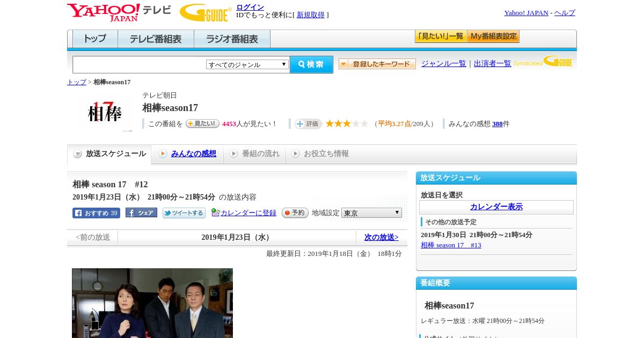Go to トップ in the breadcrumb
Image resolution: width=644 pixels, height=338 pixels.
tap(77, 82)
